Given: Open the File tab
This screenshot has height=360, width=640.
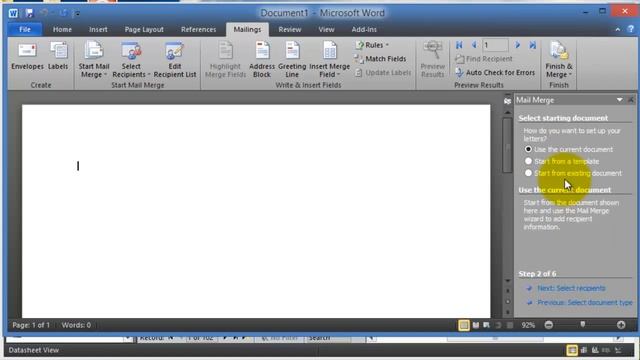Looking at the screenshot, I should click(x=25, y=29).
